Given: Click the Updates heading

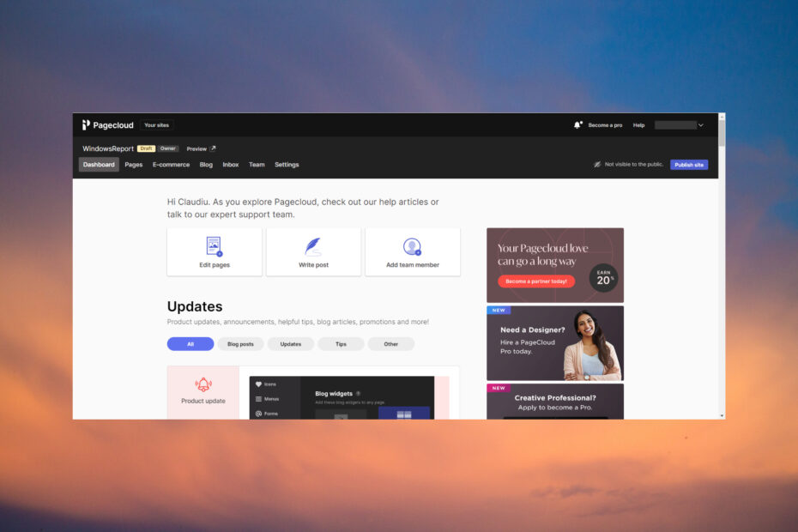Looking at the screenshot, I should click(195, 306).
